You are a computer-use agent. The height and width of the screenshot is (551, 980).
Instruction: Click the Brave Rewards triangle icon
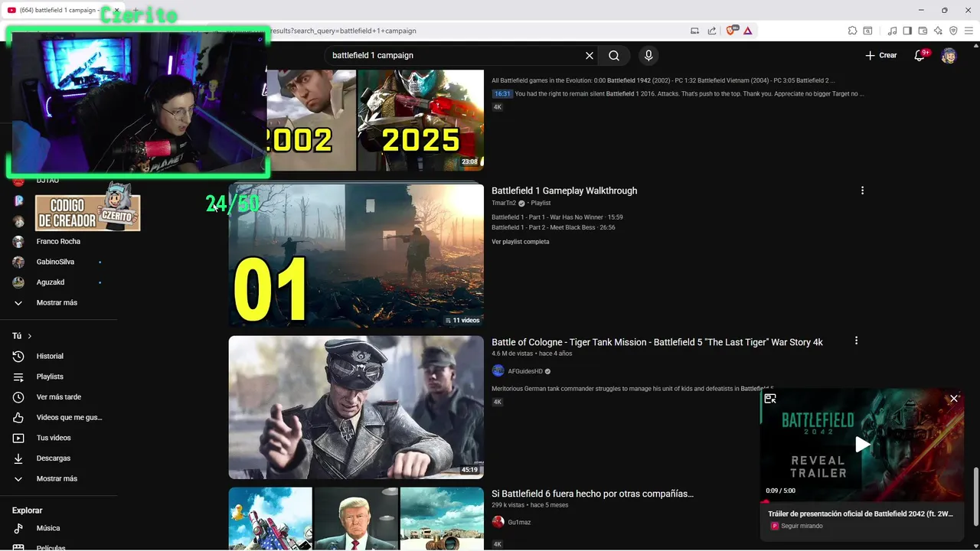tap(748, 31)
